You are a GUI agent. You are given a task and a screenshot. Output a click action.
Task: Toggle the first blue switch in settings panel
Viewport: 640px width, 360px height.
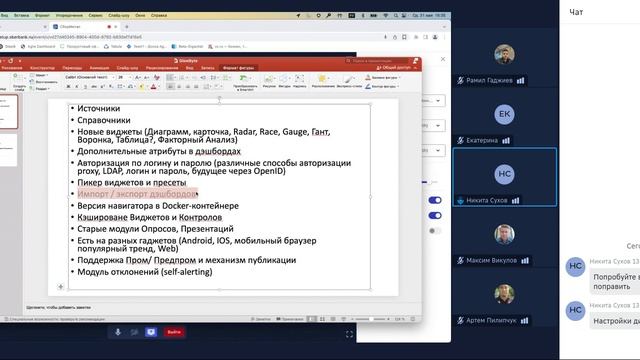435,200
